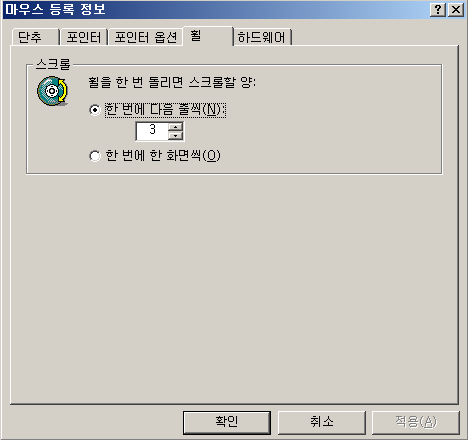Cancel using the 취소 button
This screenshot has width=468, height=440.
(322, 422)
